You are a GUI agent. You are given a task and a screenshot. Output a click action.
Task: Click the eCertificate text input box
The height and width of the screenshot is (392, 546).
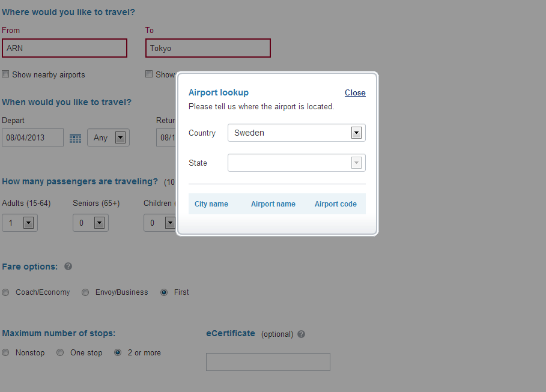pyautogui.click(x=268, y=362)
